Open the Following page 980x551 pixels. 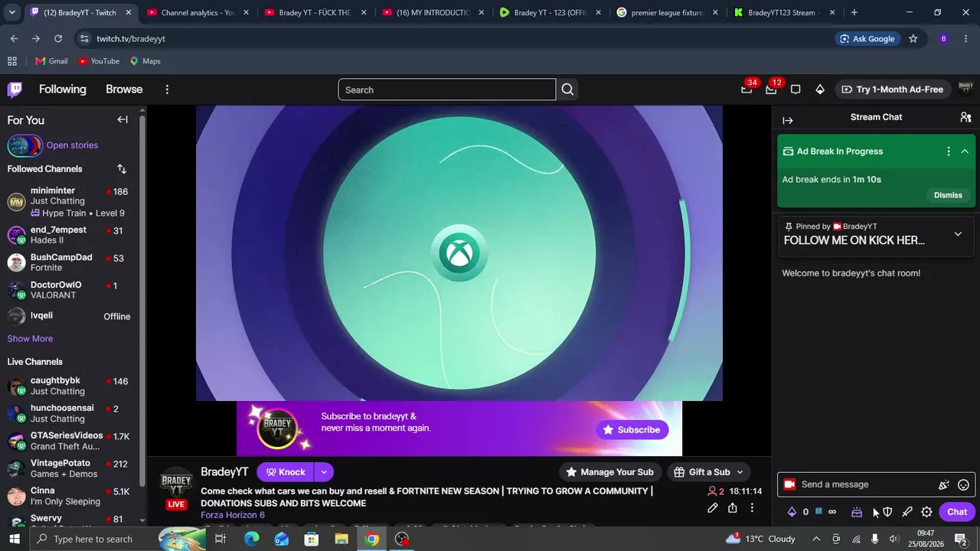coord(63,90)
